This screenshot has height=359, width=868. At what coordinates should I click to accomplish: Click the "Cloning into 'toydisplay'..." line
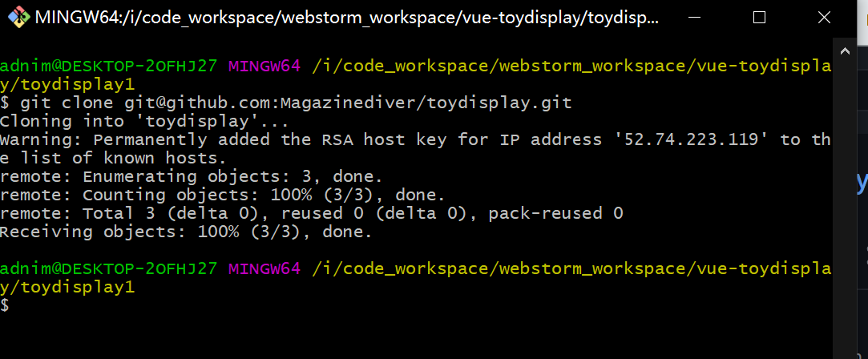[x=144, y=121]
